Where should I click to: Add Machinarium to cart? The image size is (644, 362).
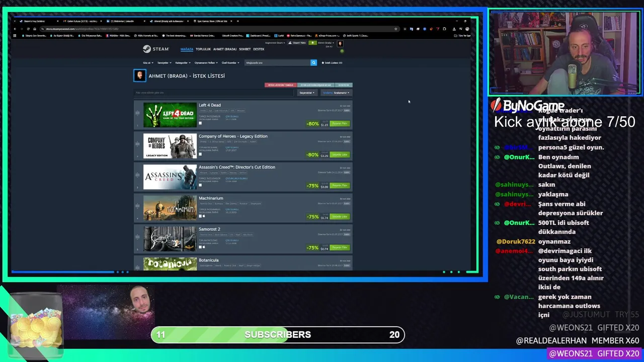340,217
